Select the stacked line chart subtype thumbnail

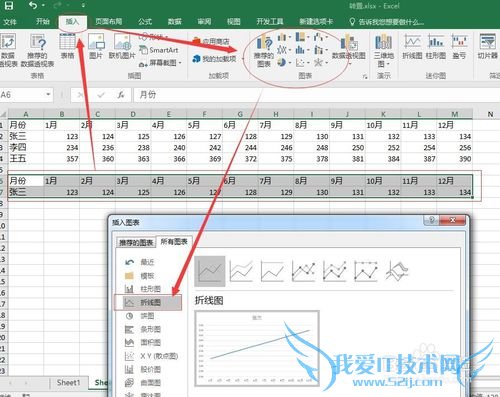241,271
